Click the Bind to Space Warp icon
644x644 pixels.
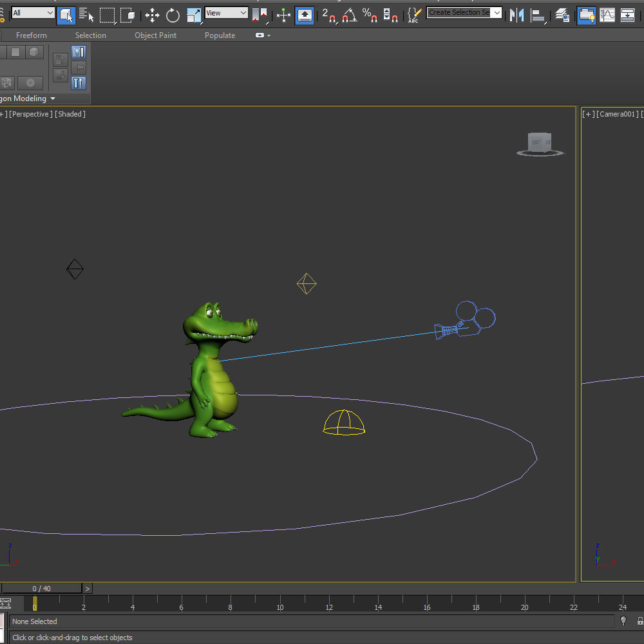2,15
